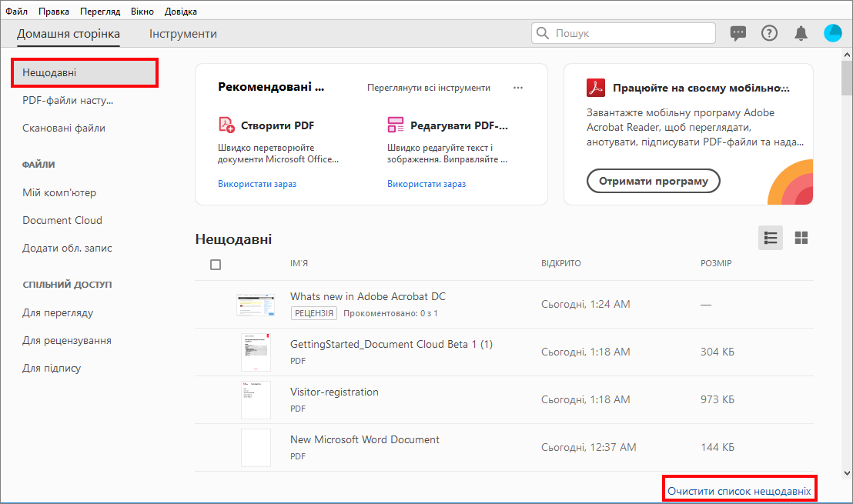
Task: Switch to list view icon
Action: click(x=771, y=238)
